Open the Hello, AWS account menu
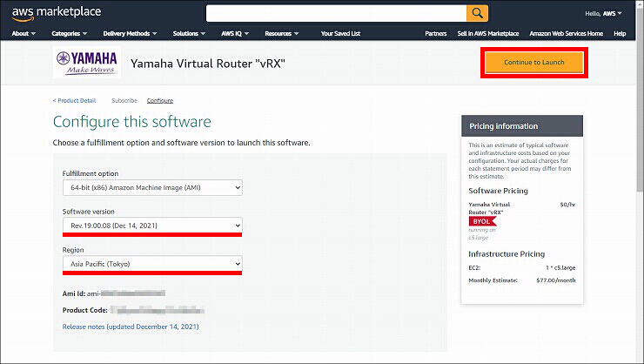Viewport: 644px width, 364px height. pos(603,14)
